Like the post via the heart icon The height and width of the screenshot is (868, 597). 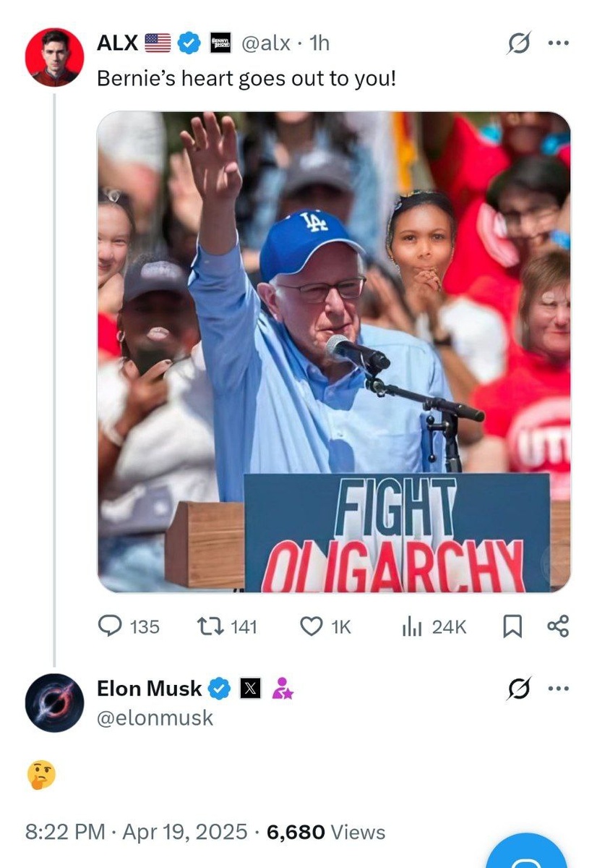pyautogui.click(x=310, y=626)
